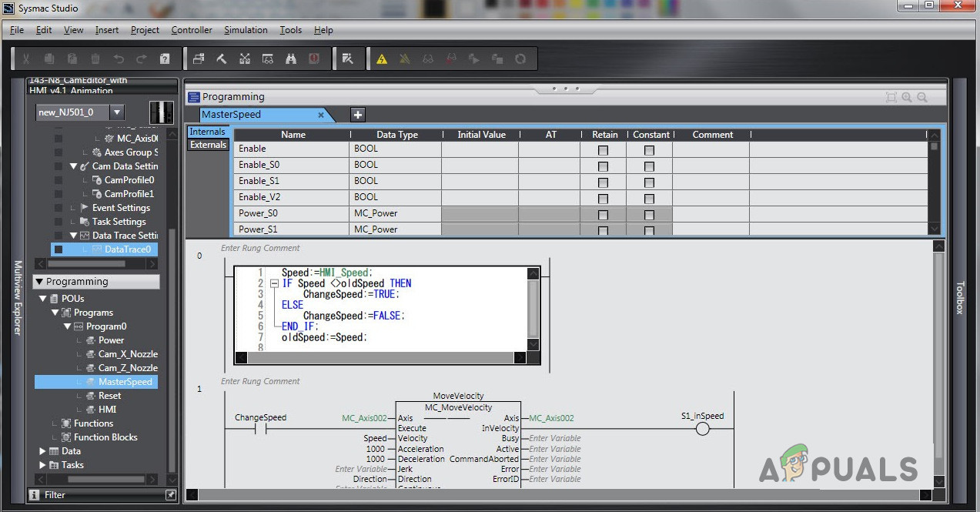This screenshot has height=512, width=980.
Task: Click the binoculars search icon
Action: (291, 59)
